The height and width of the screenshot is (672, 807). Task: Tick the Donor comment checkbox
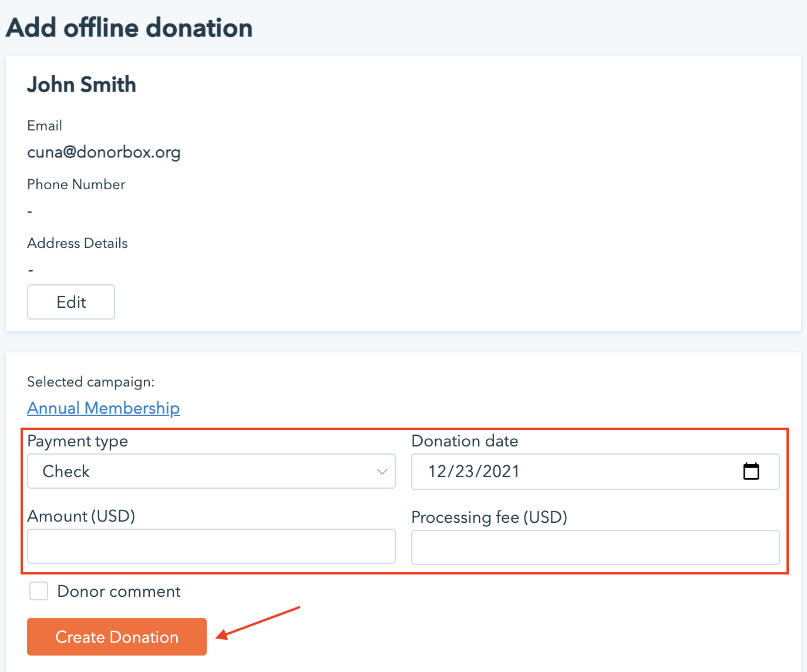click(x=39, y=591)
